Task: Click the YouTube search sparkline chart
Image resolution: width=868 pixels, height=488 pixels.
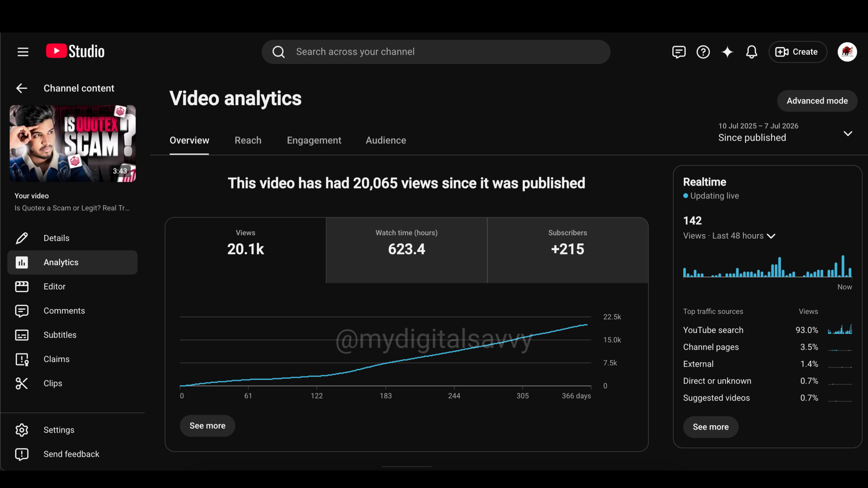Action: click(840, 330)
